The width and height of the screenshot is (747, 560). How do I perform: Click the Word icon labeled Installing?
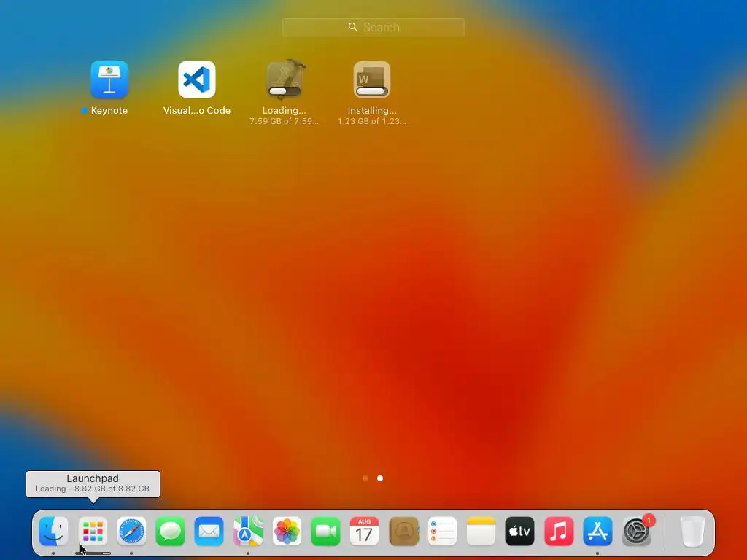click(x=372, y=79)
